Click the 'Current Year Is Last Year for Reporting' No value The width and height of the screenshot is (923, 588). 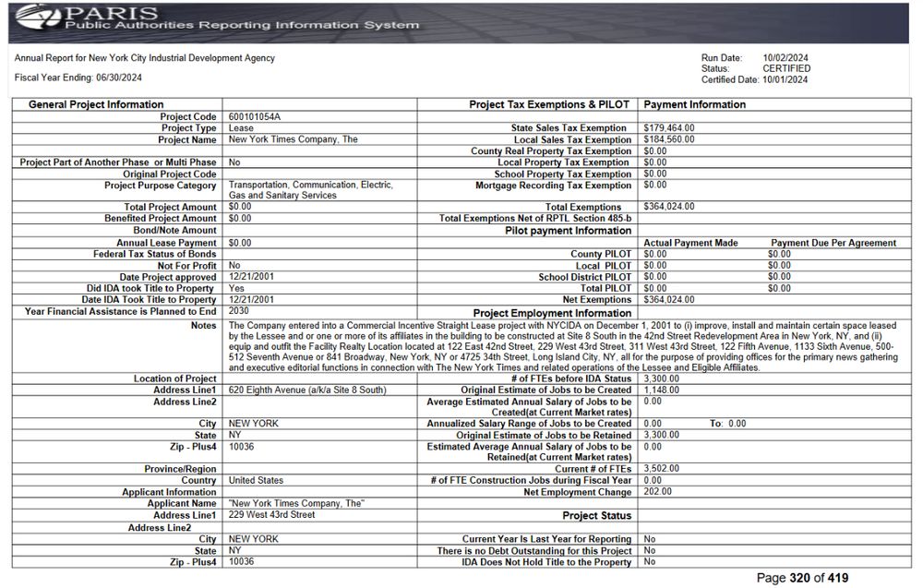pyautogui.click(x=649, y=539)
